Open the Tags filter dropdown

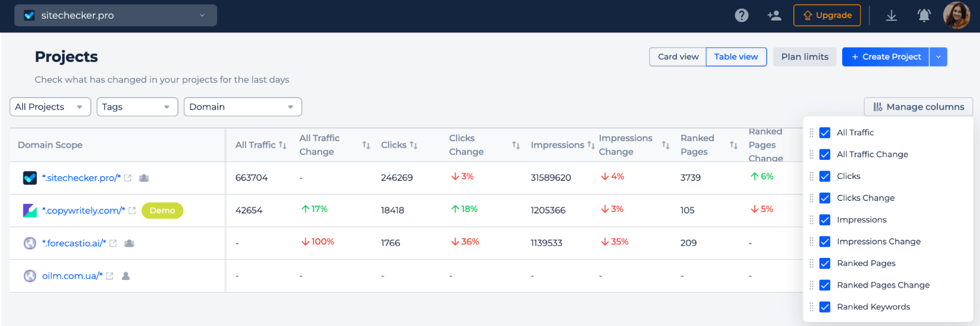click(137, 107)
